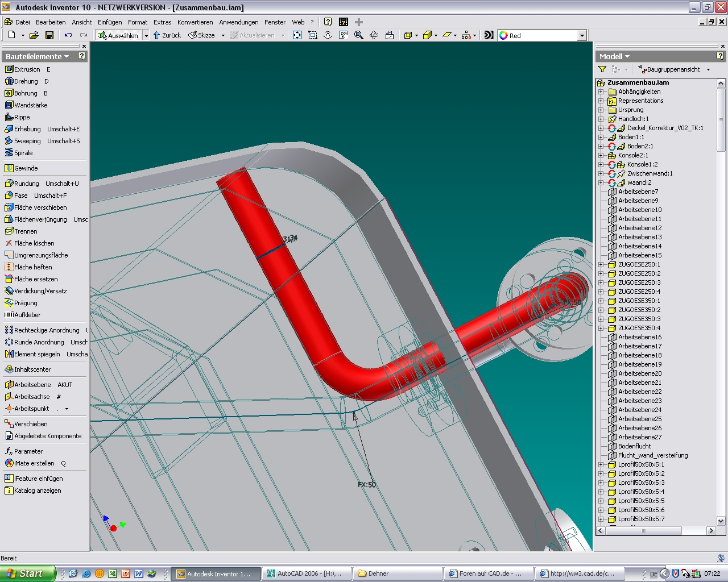Open the Red color style dropdown
This screenshot has height=582, width=728.
tap(581, 35)
